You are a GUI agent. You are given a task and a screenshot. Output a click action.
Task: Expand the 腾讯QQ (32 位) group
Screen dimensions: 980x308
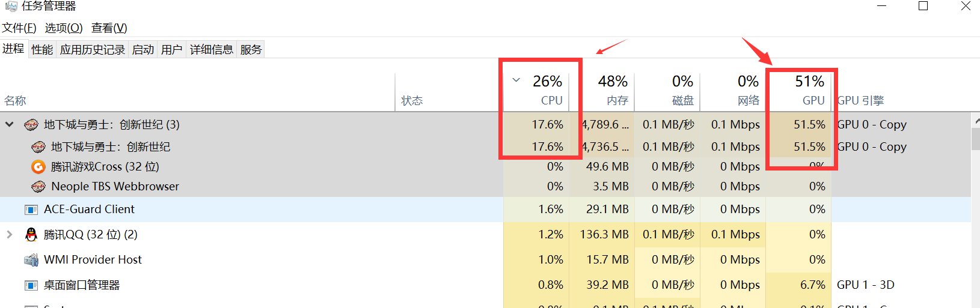[9, 235]
